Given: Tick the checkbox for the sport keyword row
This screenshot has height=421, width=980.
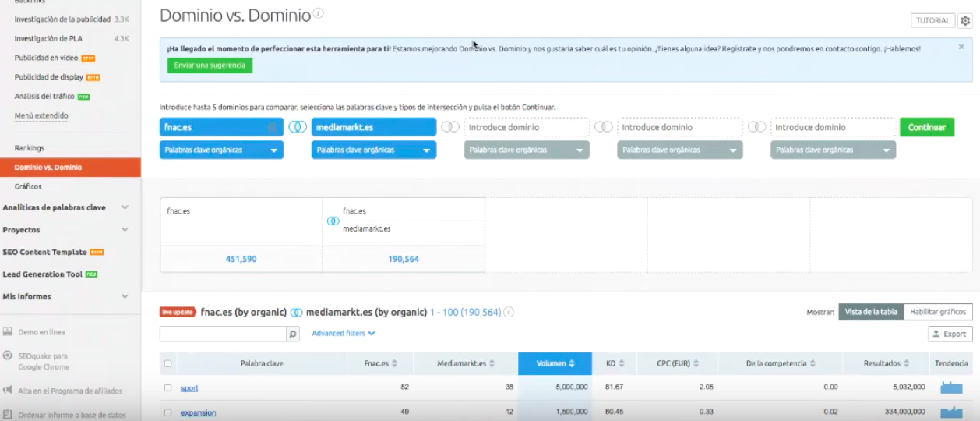Looking at the screenshot, I should click(x=167, y=387).
